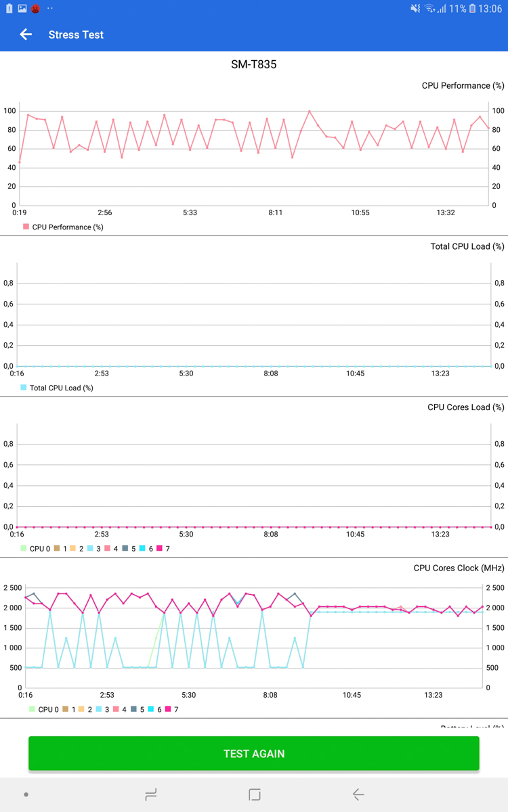The width and height of the screenshot is (508, 812).
Task: Toggle core 1 legend in Cores Clock chart
Action: [x=69, y=709]
